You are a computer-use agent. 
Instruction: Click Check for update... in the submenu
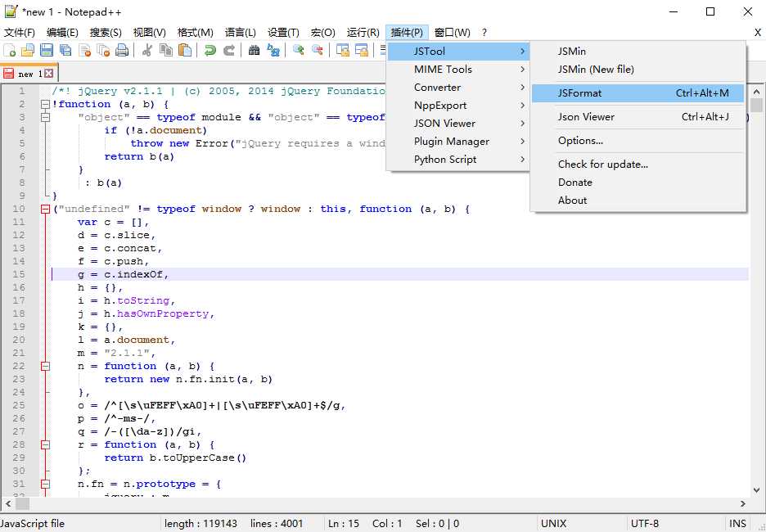[x=603, y=165]
